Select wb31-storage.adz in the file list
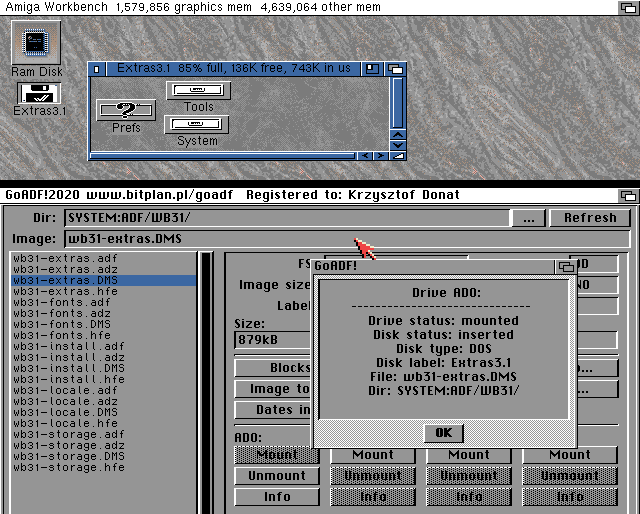Image resolution: width=640 pixels, height=514 pixels. pyautogui.click(x=104, y=446)
